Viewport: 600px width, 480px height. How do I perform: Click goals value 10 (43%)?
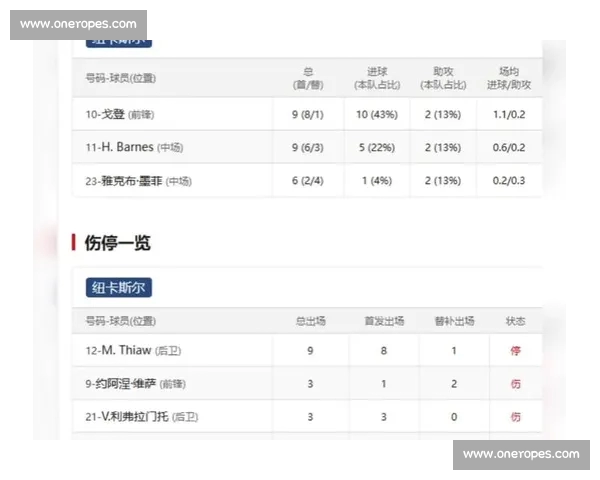pyautogui.click(x=377, y=114)
